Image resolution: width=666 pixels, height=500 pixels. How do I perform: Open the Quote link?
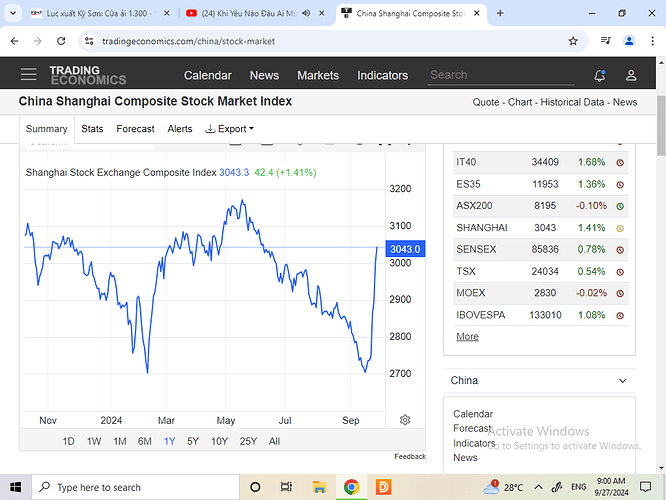point(486,102)
